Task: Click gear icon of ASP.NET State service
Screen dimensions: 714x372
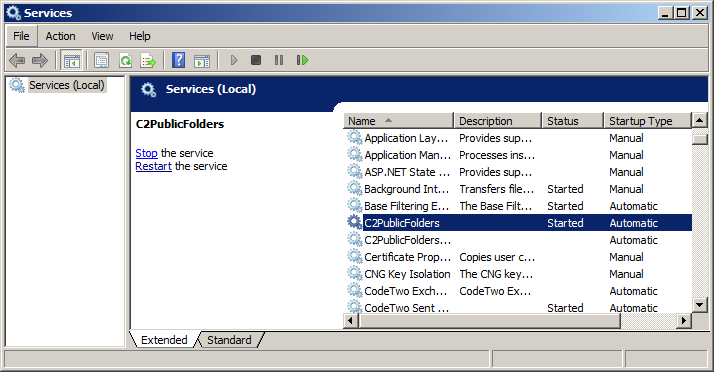Action: pos(354,172)
